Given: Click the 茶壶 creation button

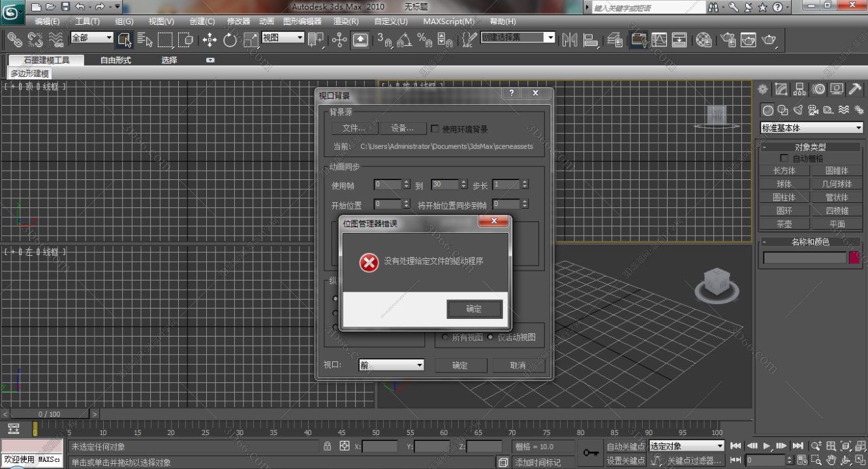Looking at the screenshot, I should [x=784, y=223].
